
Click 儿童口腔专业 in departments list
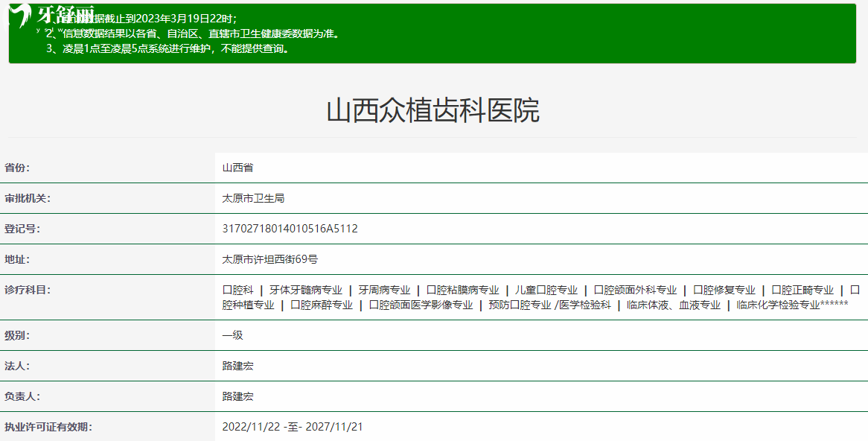[x=546, y=290]
